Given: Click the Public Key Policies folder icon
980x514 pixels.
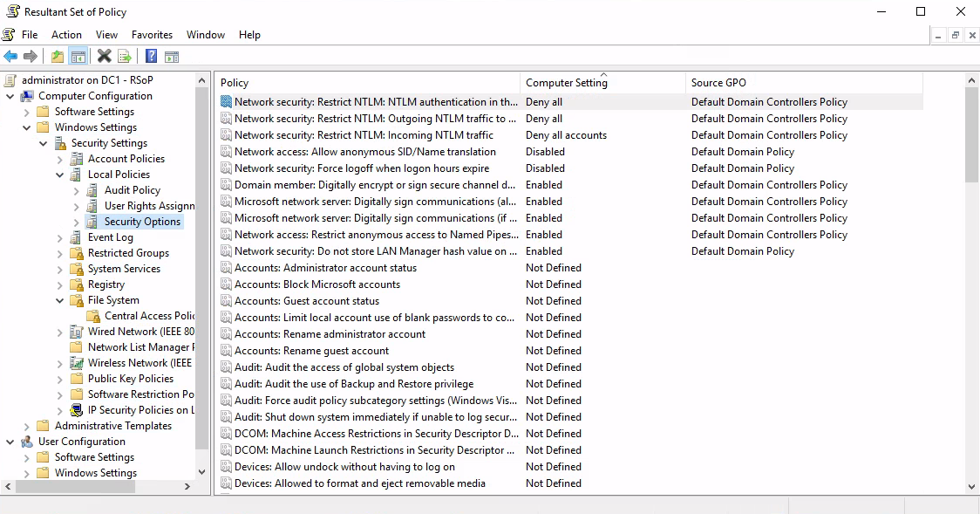Looking at the screenshot, I should [x=76, y=379].
